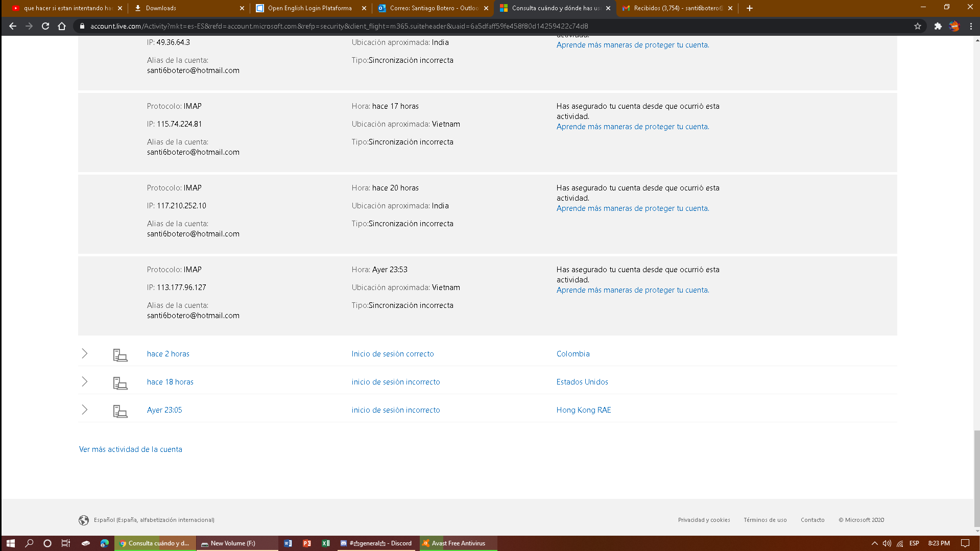Open Privacidad y cookies in footer

tap(704, 520)
